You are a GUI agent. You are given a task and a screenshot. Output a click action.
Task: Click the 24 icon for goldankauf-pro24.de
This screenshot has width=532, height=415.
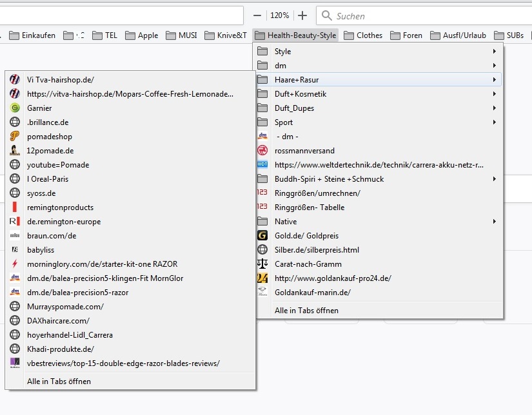click(x=262, y=278)
